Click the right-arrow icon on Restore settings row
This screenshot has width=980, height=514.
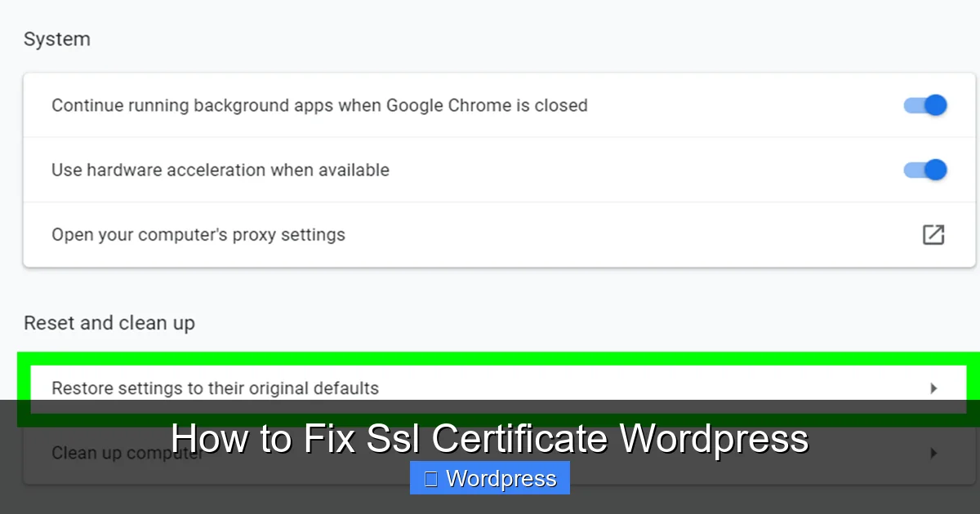pos(933,388)
